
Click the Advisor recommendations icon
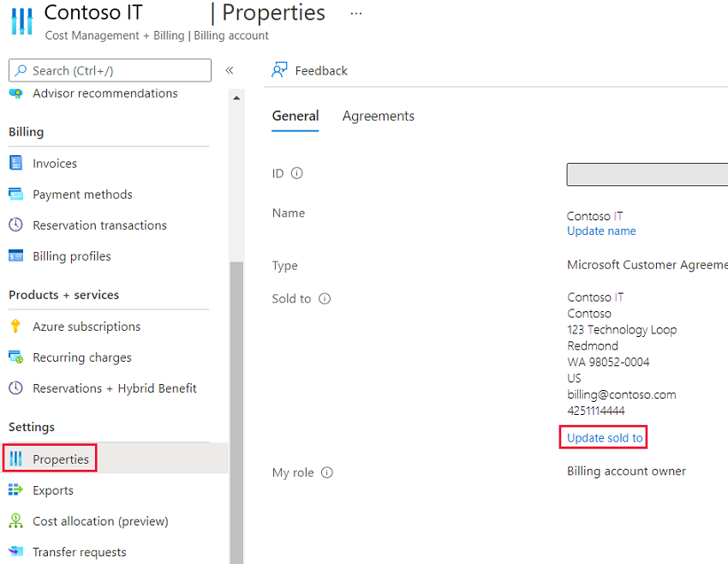tap(15, 93)
